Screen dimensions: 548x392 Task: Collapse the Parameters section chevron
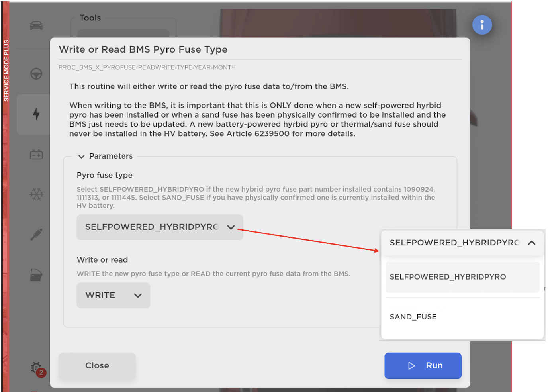[x=82, y=157]
